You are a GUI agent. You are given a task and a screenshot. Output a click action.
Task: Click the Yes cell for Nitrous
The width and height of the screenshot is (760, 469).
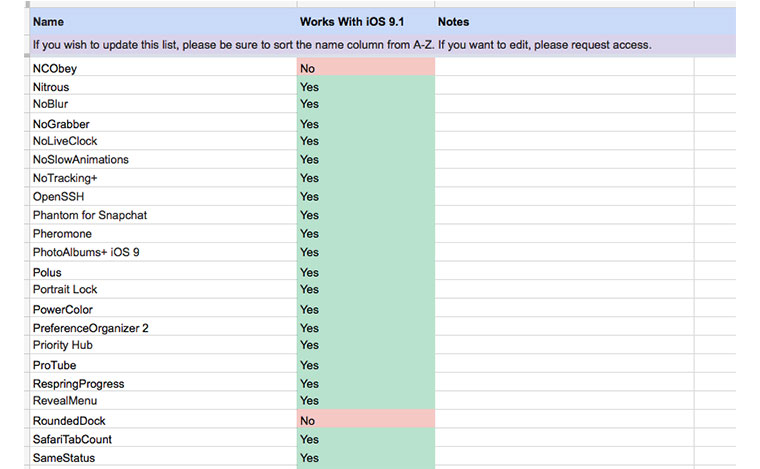(x=366, y=85)
